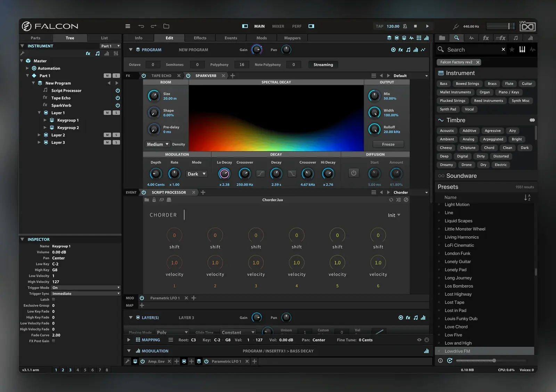Screen dimensions: 556x392
Task: Expand Layer 3 in the tree
Action: point(39,142)
